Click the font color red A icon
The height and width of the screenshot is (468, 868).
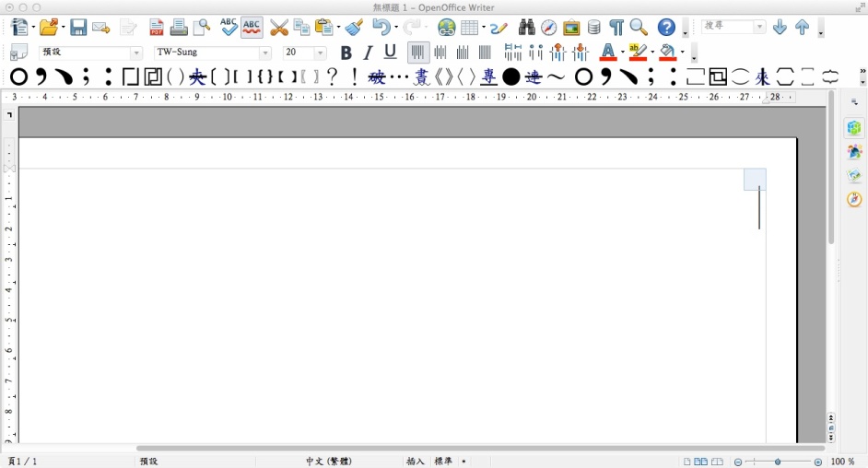coord(606,53)
